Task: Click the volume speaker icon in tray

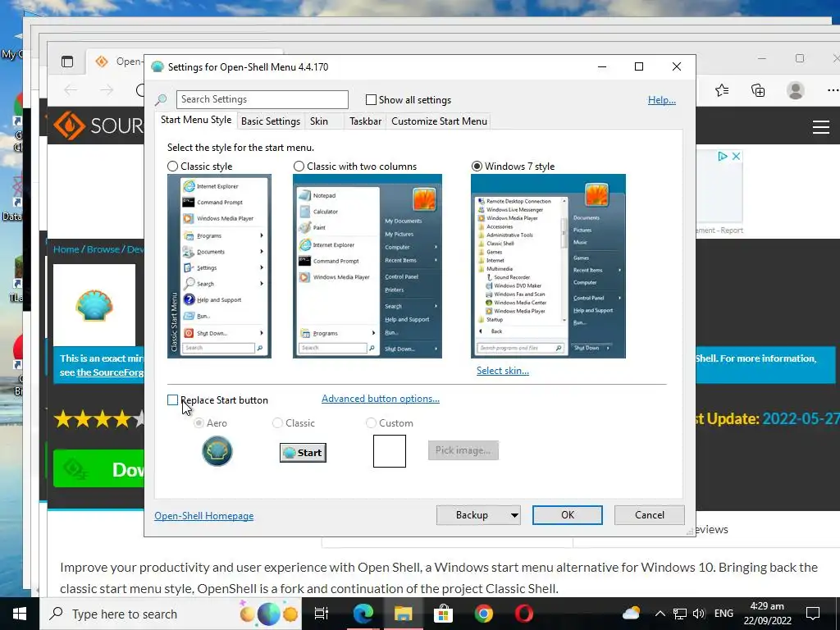Action: (x=699, y=614)
